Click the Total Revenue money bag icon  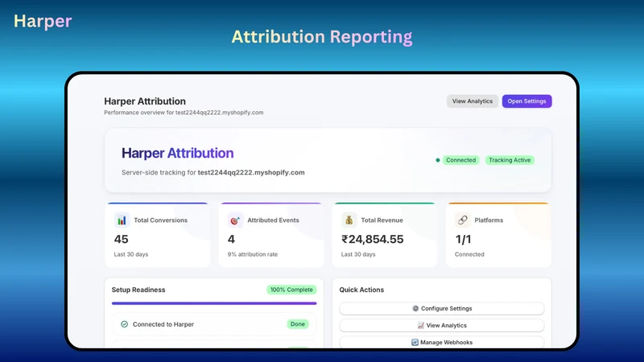tap(349, 220)
